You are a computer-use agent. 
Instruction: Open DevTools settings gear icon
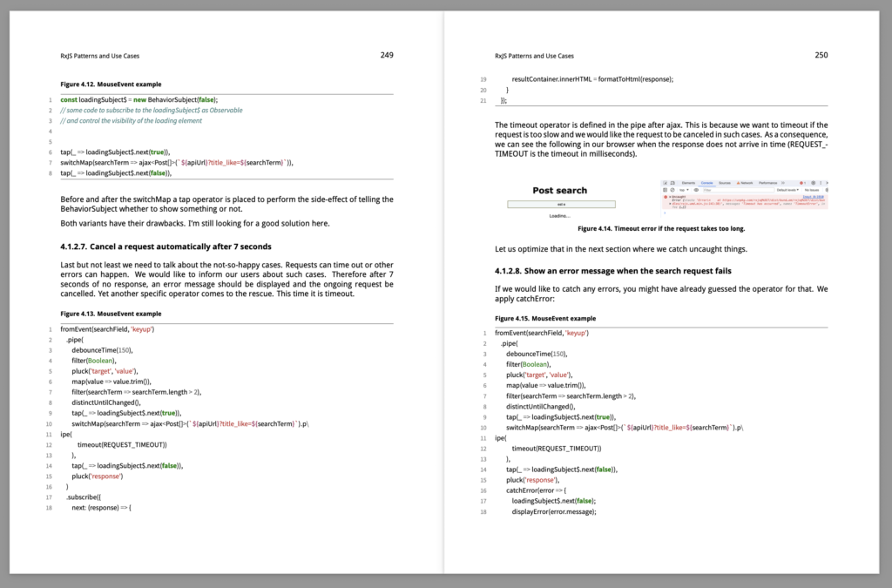click(x=813, y=183)
